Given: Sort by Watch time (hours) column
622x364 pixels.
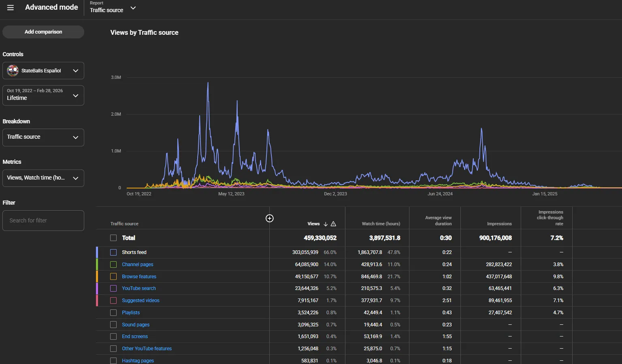Looking at the screenshot, I should (381, 224).
